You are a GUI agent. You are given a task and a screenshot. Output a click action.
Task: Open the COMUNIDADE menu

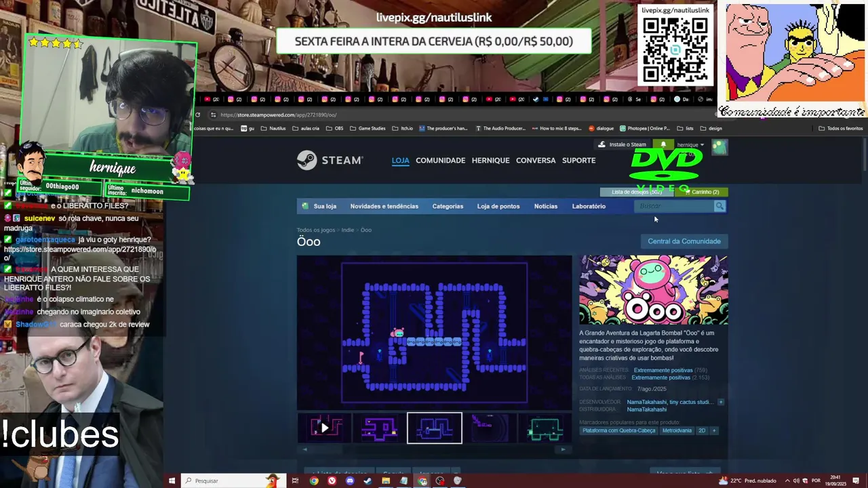coord(440,161)
